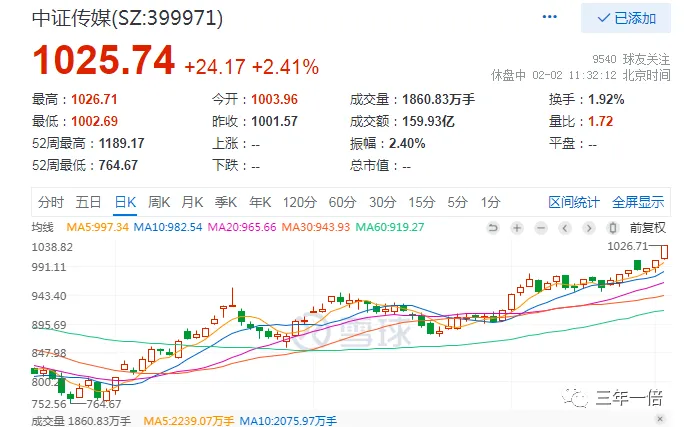Viewport: 684px width, 427px height.
Task: Click the 52周最高 value 1189.17
Action: tap(121, 143)
